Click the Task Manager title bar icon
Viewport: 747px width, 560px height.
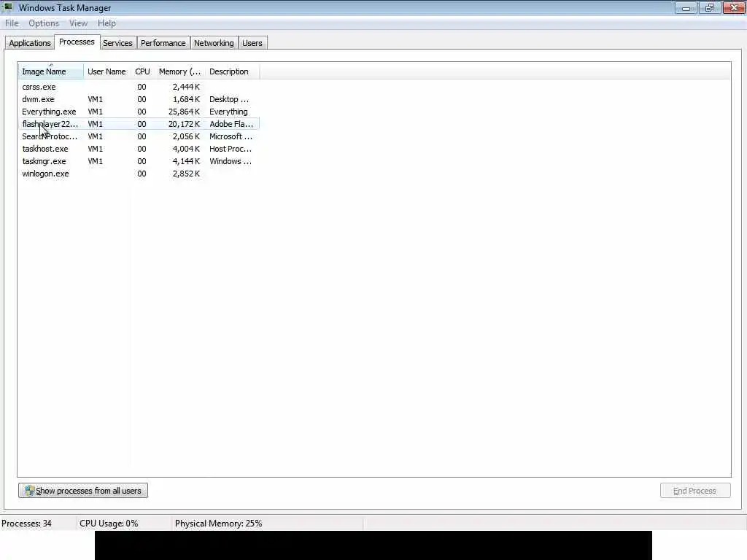(7, 7)
